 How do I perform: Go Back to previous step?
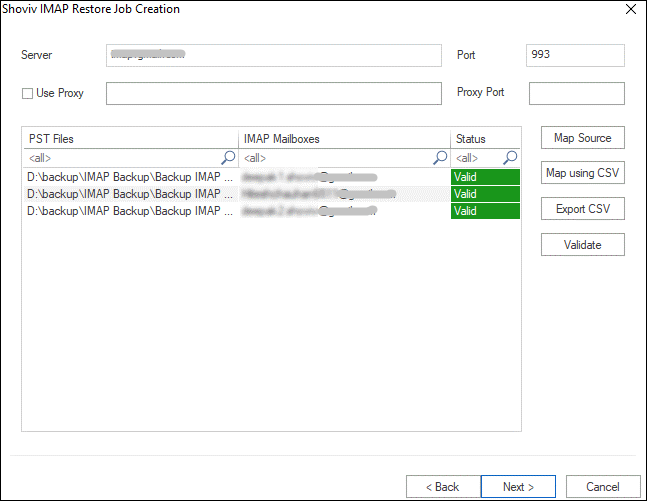[443, 487]
